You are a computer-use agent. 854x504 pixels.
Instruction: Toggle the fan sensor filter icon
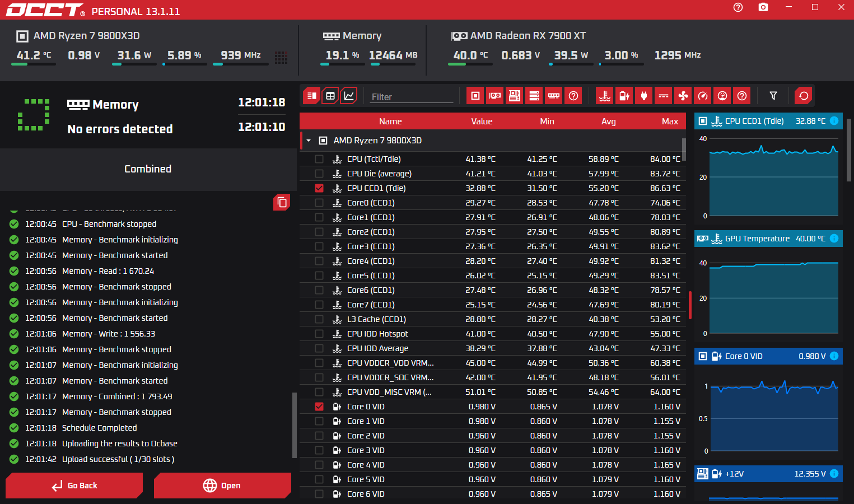(x=683, y=96)
